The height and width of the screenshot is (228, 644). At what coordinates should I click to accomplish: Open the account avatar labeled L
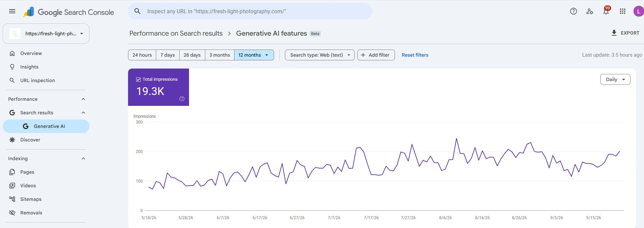coord(639,11)
